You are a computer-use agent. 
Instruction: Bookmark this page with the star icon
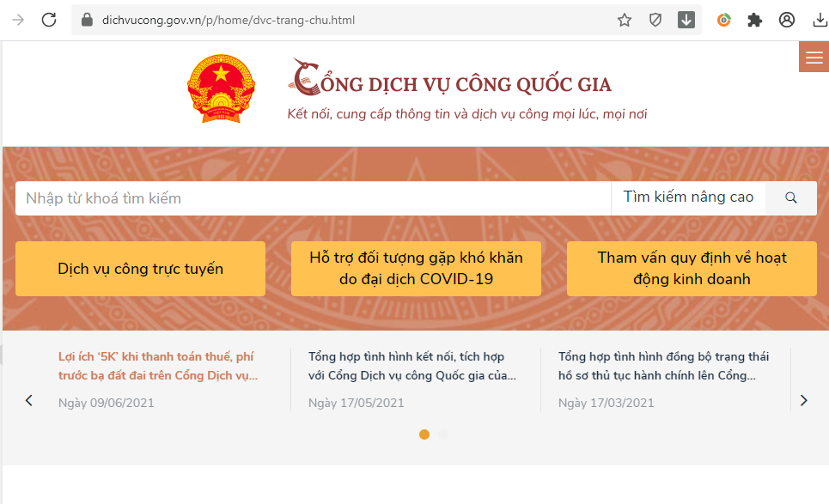tap(625, 20)
